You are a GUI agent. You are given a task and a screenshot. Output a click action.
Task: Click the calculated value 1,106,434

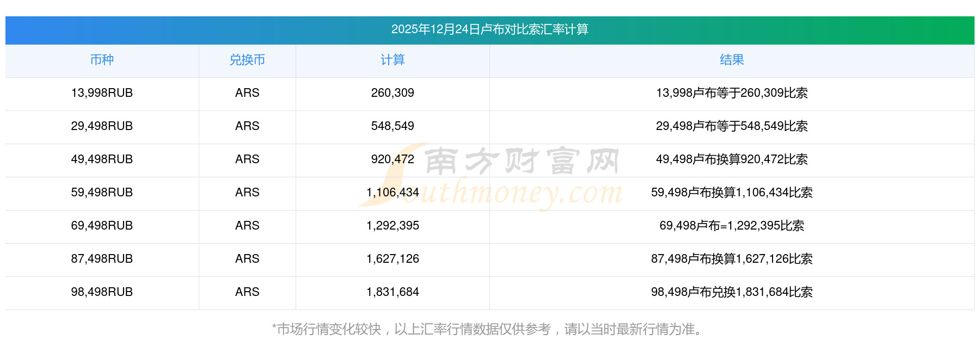pos(393,193)
